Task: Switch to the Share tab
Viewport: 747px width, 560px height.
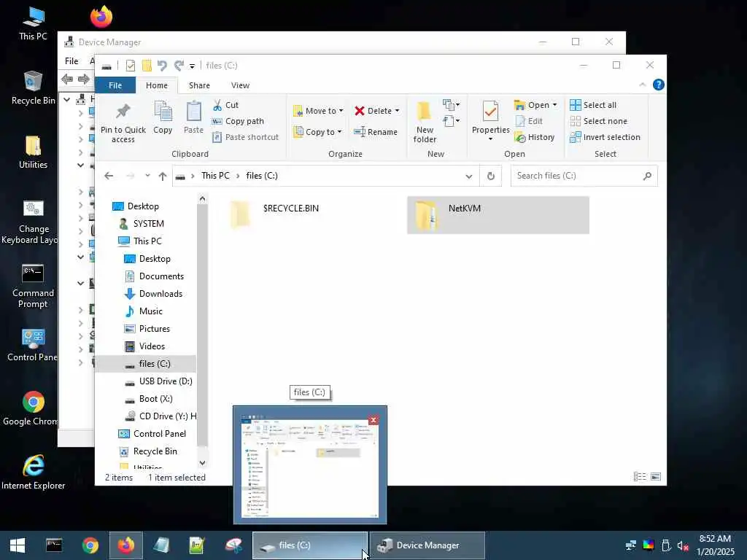Action: (x=199, y=85)
